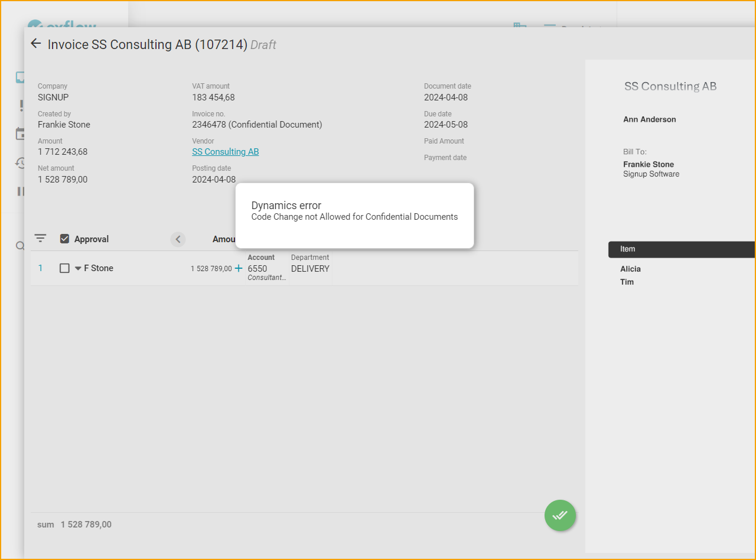
Task: Click the calendar icon in sidebar
Action: pyautogui.click(x=20, y=134)
